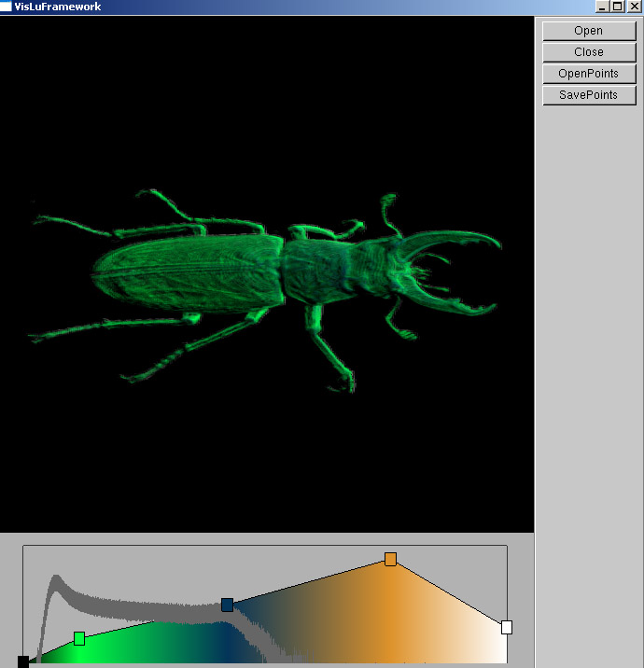This screenshot has height=668, width=644.
Task: Select the green transfer function control point
Action: coord(79,638)
